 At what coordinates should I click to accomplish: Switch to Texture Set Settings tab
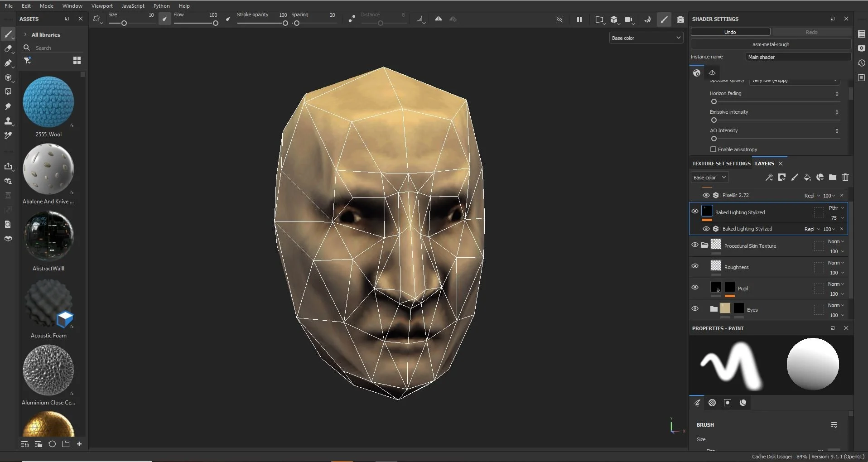coord(721,164)
